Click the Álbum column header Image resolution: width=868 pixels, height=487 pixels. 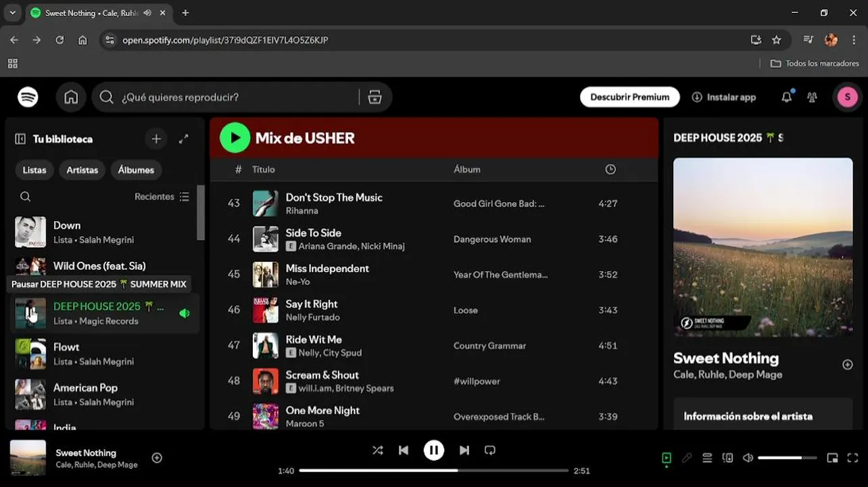467,169
